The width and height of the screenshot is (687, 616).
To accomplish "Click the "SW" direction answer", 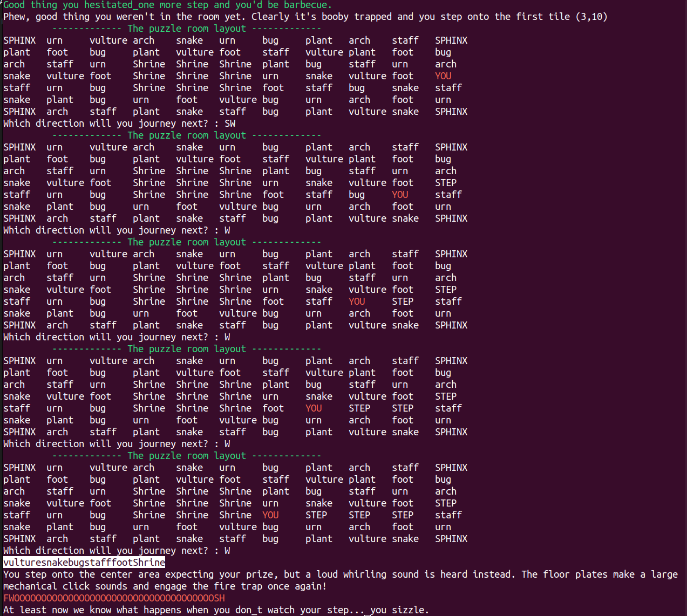I will [x=230, y=124].
